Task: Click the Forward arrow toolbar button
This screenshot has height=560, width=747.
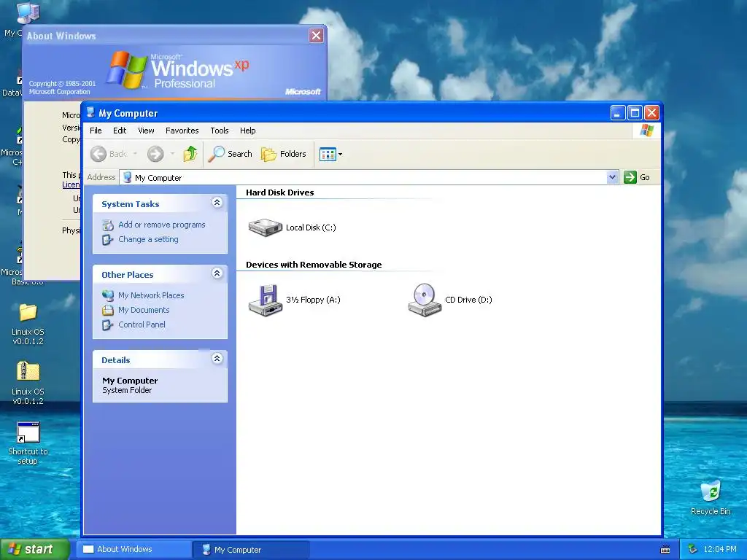Action: pos(155,154)
